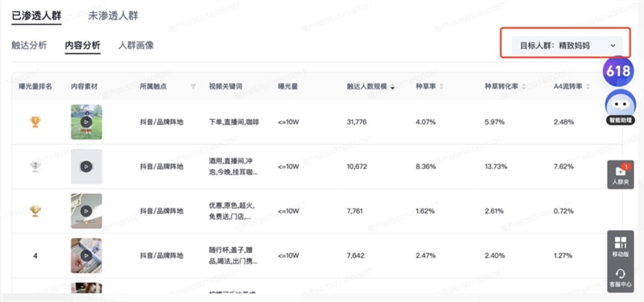Expand the 目标人群 精致妈妈 dropdown

567,46
